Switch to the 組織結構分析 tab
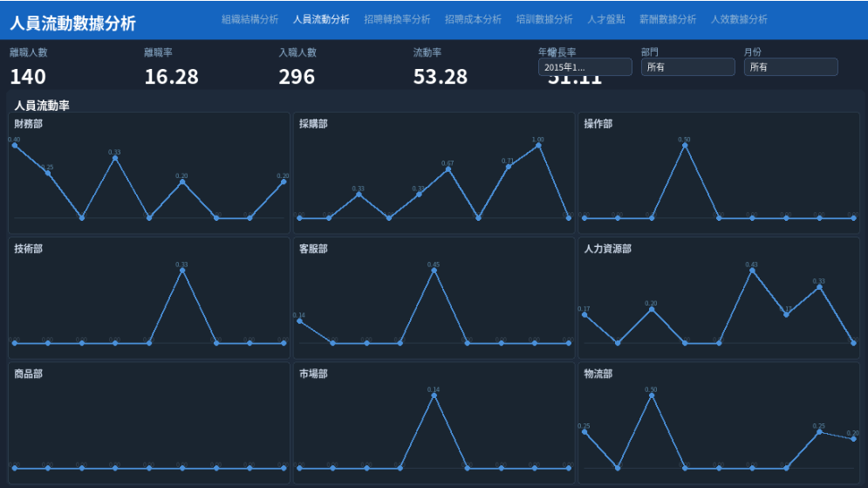This screenshot has width=868, height=488. point(249,19)
